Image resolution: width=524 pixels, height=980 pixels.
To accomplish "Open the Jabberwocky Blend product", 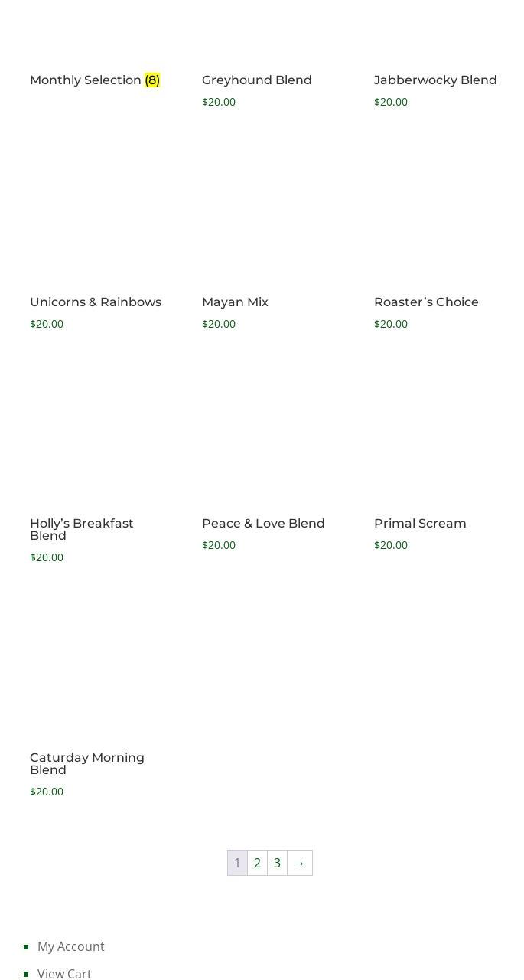I will 434,80.
